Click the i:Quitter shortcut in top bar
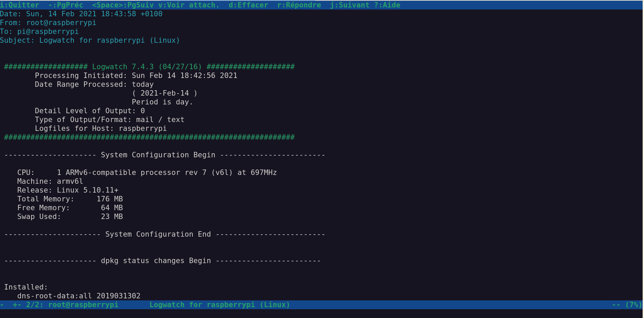Screen dimensions: 644x318 tap(20, 5)
